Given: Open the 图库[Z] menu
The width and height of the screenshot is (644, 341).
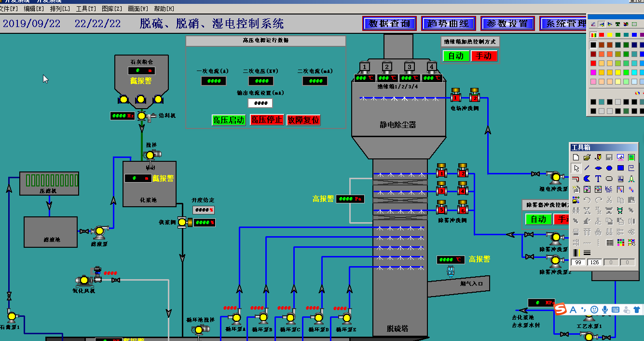Looking at the screenshot, I should click(x=111, y=9).
